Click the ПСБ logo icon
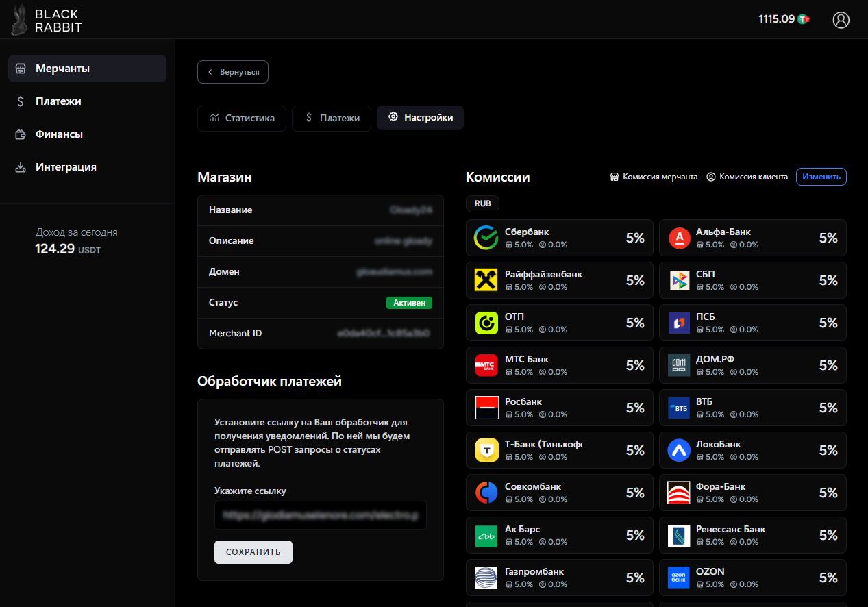Screen dimensions: 868x607 (x=679, y=323)
